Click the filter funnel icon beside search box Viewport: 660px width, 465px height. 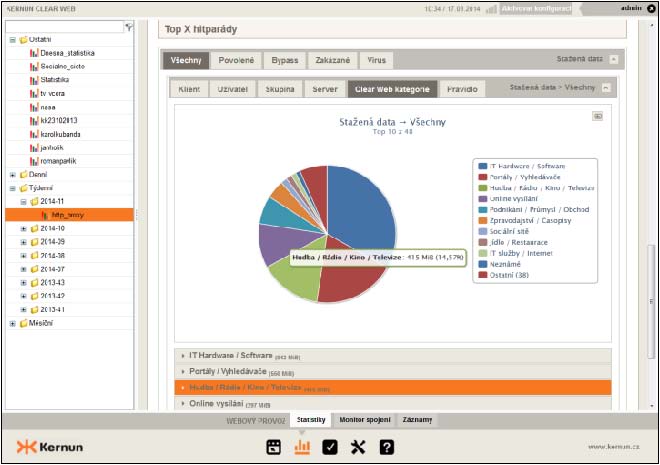pyautogui.click(x=129, y=27)
